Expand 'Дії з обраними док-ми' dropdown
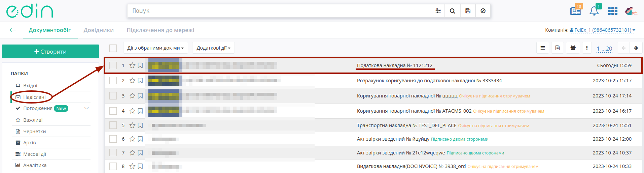Viewport: 644px width, 173px height. click(x=155, y=48)
